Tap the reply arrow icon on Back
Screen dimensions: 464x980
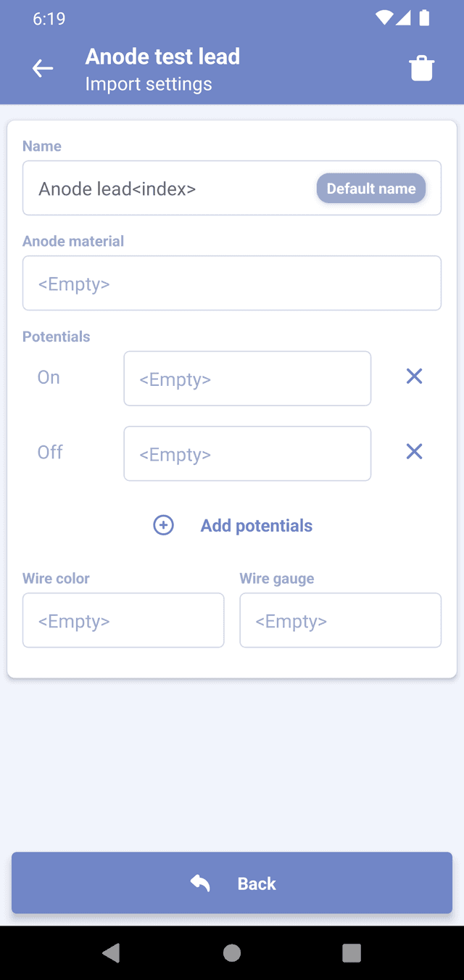click(x=200, y=883)
